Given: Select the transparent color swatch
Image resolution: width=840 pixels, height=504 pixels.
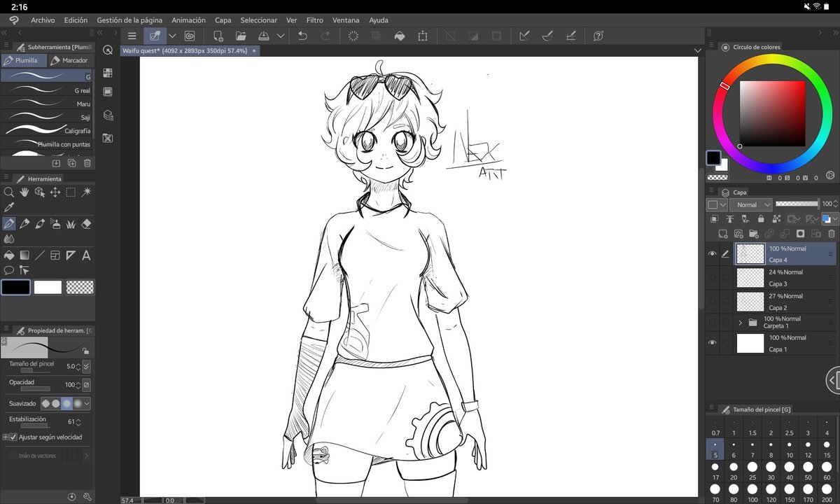Looking at the screenshot, I should (80, 287).
